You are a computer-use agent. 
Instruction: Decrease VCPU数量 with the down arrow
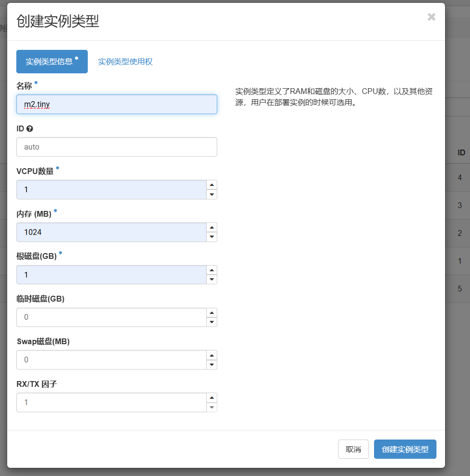click(211, 194)
